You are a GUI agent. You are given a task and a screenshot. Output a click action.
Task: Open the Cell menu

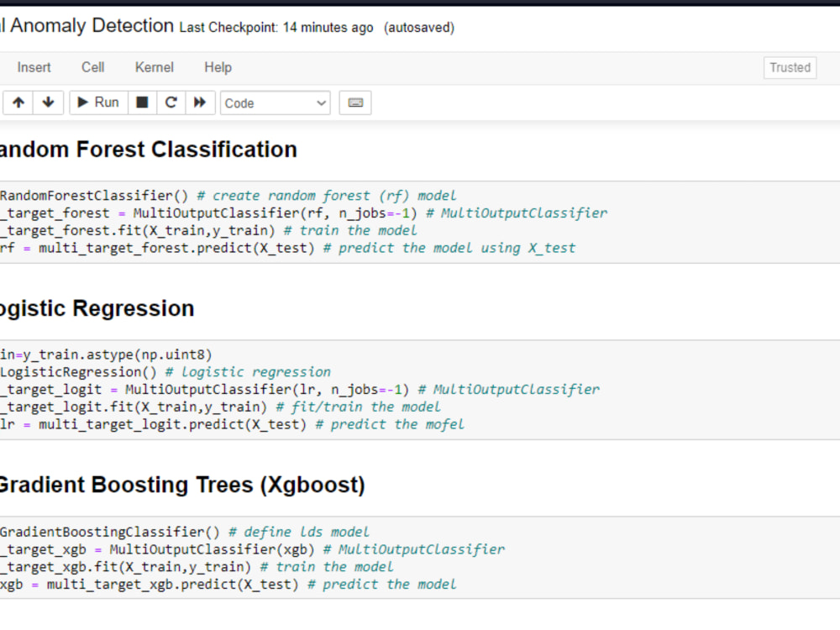point(92,67)
